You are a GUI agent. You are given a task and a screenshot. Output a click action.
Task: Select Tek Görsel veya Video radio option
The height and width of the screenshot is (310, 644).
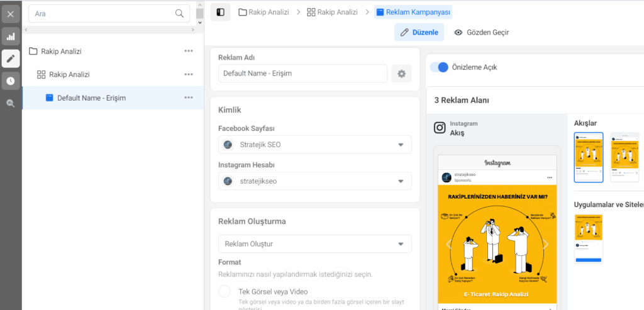point(225,292)
